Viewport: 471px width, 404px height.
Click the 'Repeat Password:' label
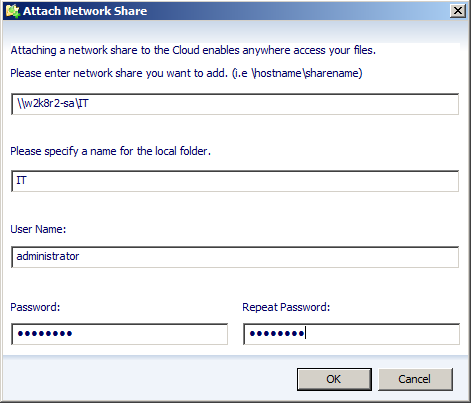point(286,307)
